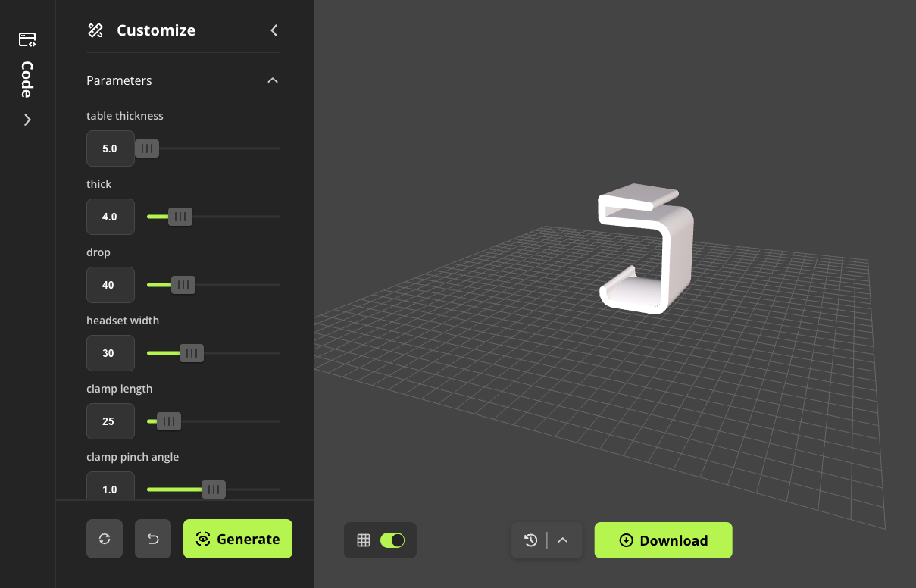Open the Code panel icon
The width and height of the screenshot is (916, 588).
(27, 39)
